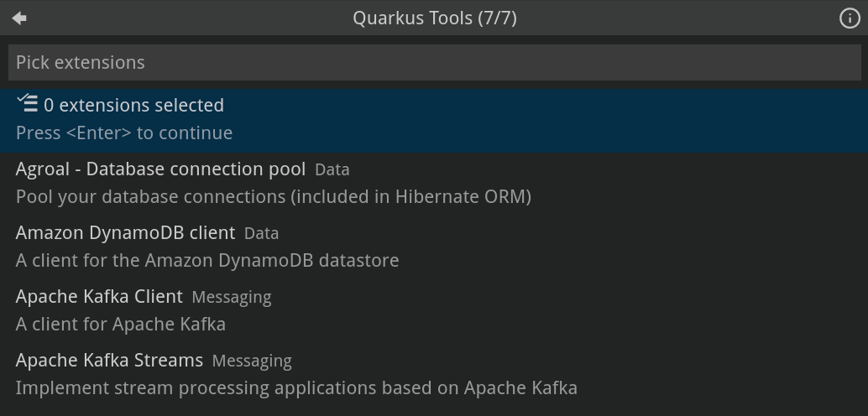868x416 pixels.
Task: Click Agroal's 'Pool your database connections' description
Action: click(x=273, y=197)
